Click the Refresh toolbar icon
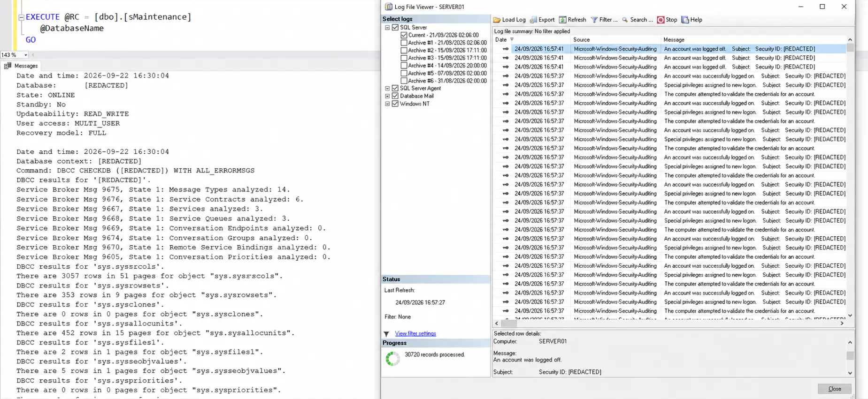Image resolution: width=868 pixels, height=399 pixels. click(x=562, y=20)
